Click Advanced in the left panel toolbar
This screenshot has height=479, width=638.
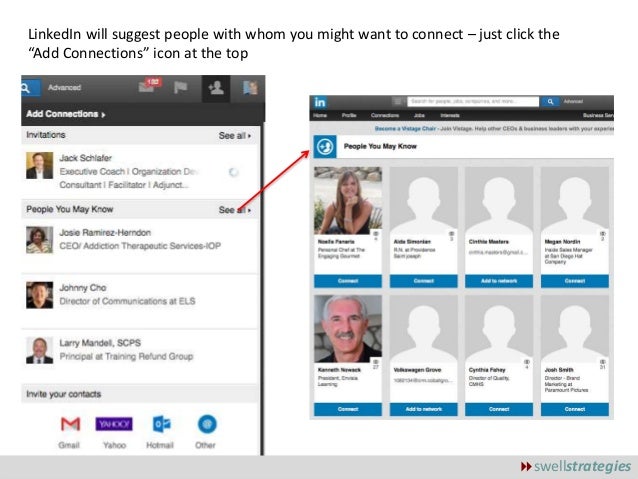(x=64, y=87)
